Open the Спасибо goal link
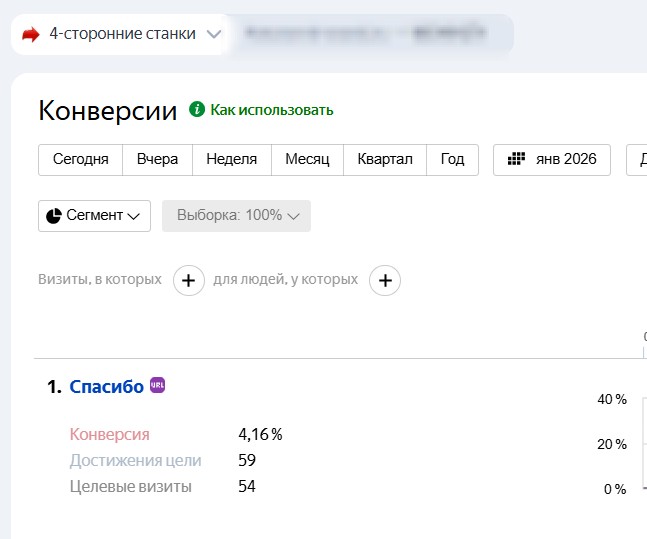The height and width of the screenshot is (539, 647). point(106,387)
